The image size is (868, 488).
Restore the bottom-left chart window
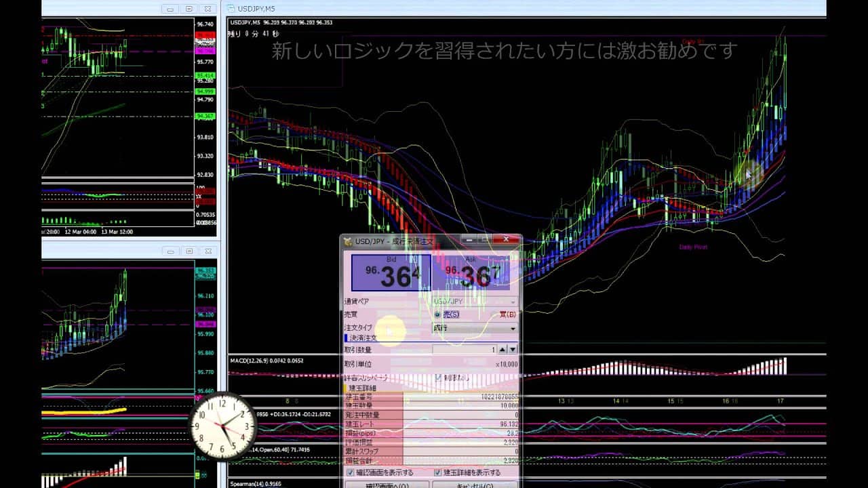[189, 252]
